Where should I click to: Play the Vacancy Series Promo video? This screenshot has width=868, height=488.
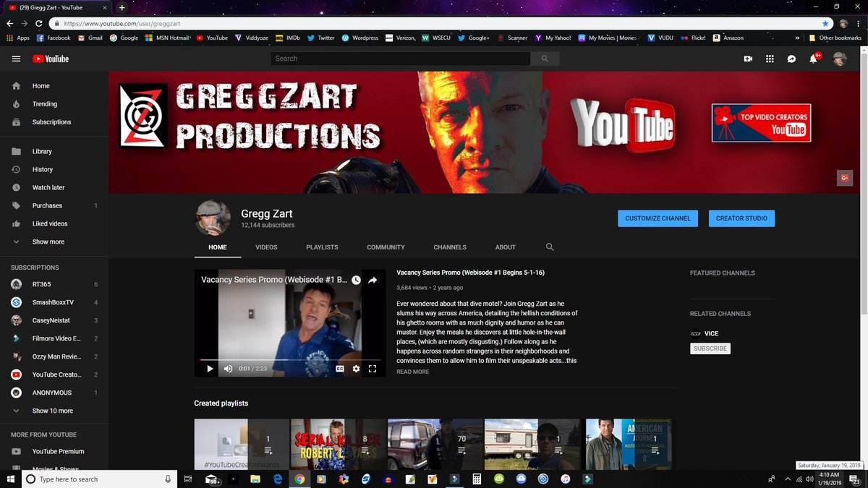[x=210, y=369]
